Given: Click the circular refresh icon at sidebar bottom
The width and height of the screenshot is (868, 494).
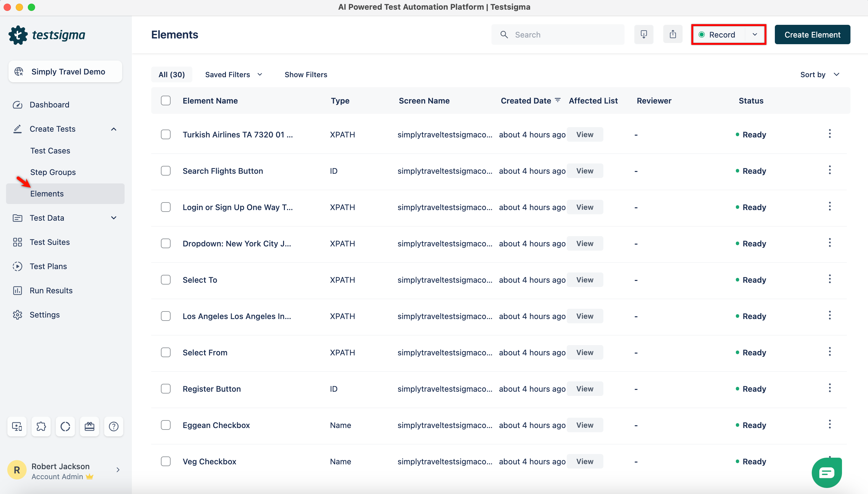Looking at the screenshot, I should 65,426.
